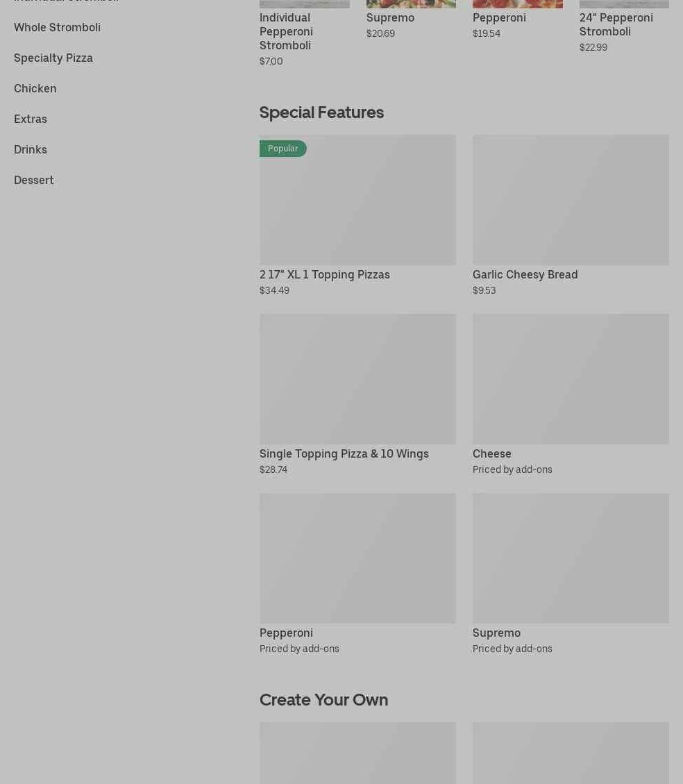This screenshot has height=784, width=683.
Task: Select the Dessert category
Action: (x=34, y=180)
